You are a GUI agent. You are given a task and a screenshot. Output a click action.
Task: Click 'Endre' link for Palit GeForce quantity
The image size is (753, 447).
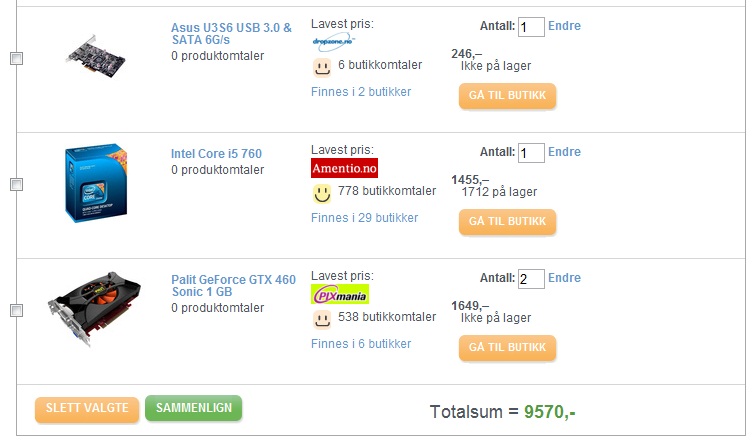point(564,278)
